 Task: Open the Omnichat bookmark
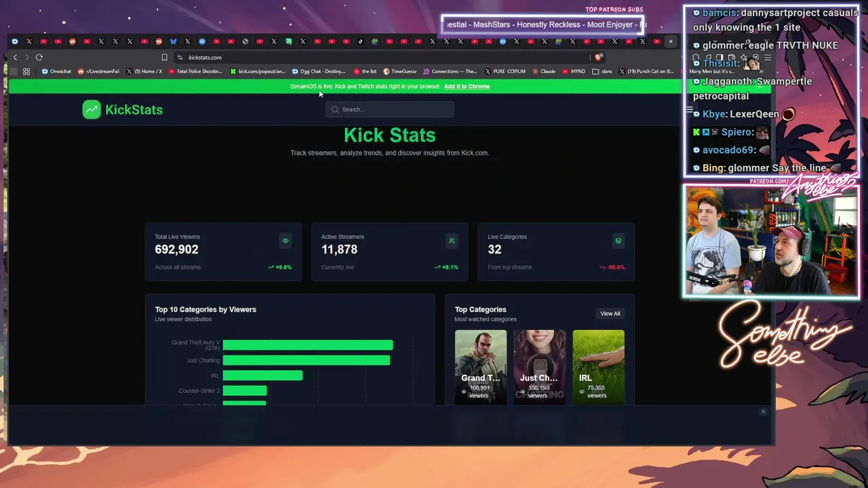click(x=56, y=71)
